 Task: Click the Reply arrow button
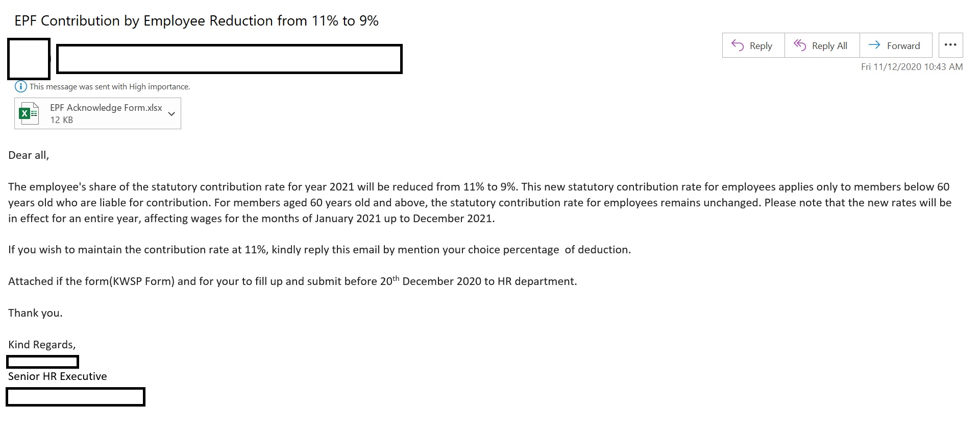[x=753, y=45]
